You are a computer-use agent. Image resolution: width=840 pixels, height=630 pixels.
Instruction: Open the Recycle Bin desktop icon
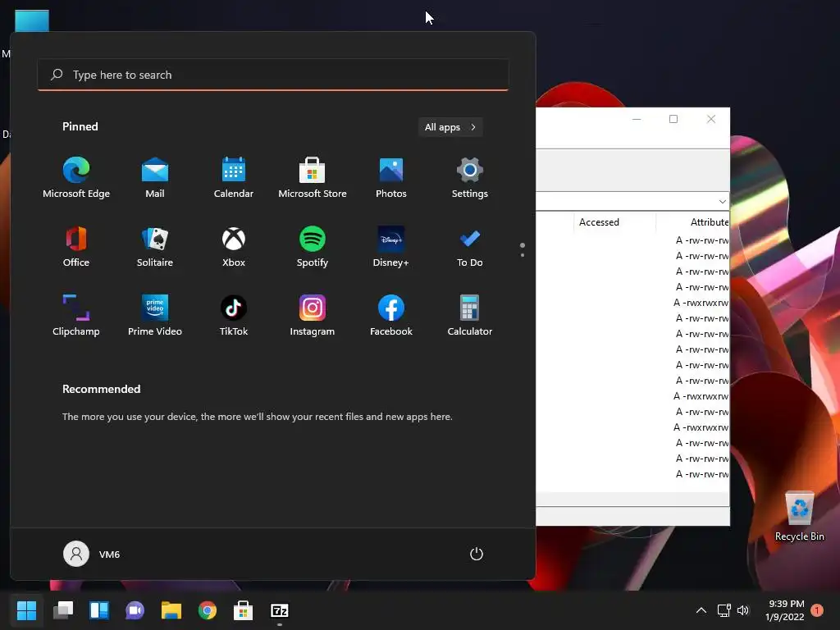(x=799, y=516)
